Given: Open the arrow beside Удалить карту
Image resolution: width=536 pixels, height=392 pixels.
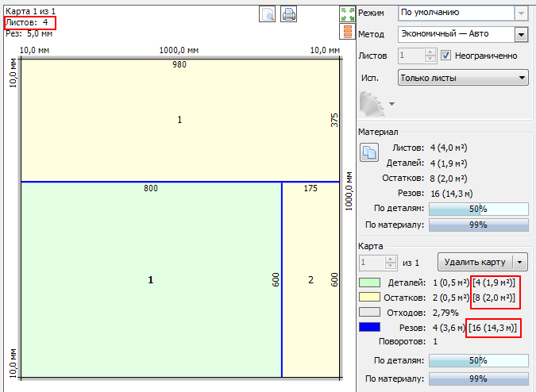Looking at the screenshot, I should pos(519,262).
